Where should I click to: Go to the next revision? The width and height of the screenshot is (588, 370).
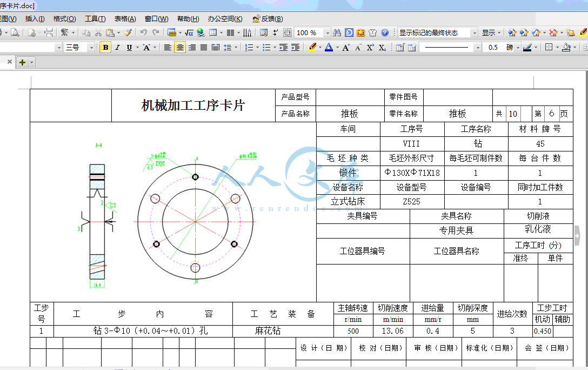click(524, 32)
